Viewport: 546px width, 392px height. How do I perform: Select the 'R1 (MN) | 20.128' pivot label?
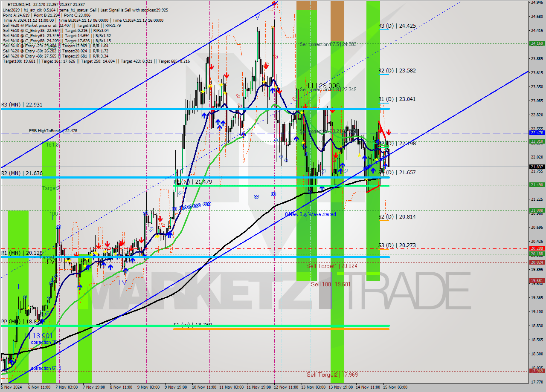tap(21, 253)
